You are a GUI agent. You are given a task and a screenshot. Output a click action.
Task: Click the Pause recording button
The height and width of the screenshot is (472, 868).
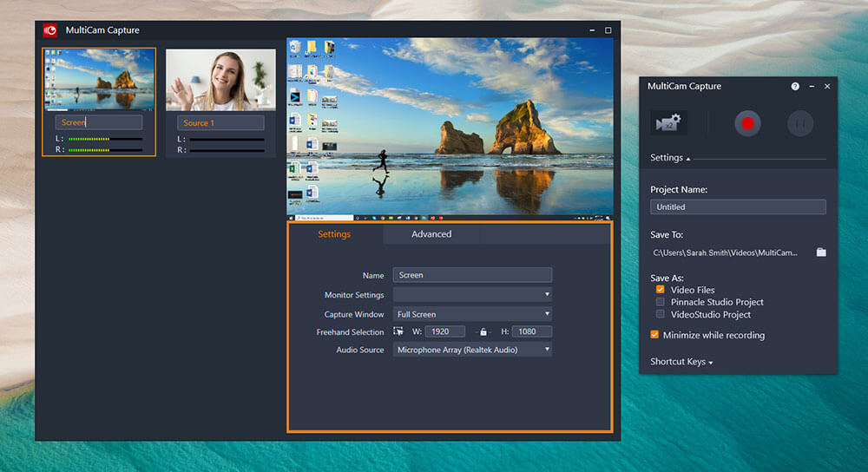800,123
